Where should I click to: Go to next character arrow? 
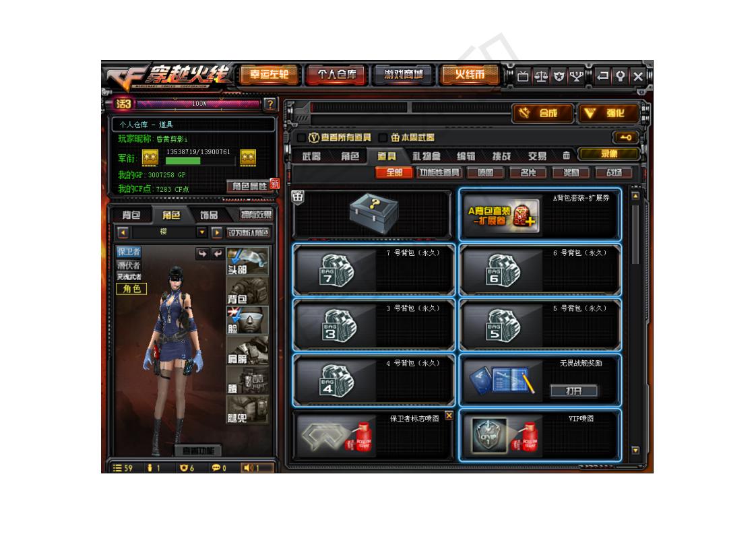tap(216, 232)
